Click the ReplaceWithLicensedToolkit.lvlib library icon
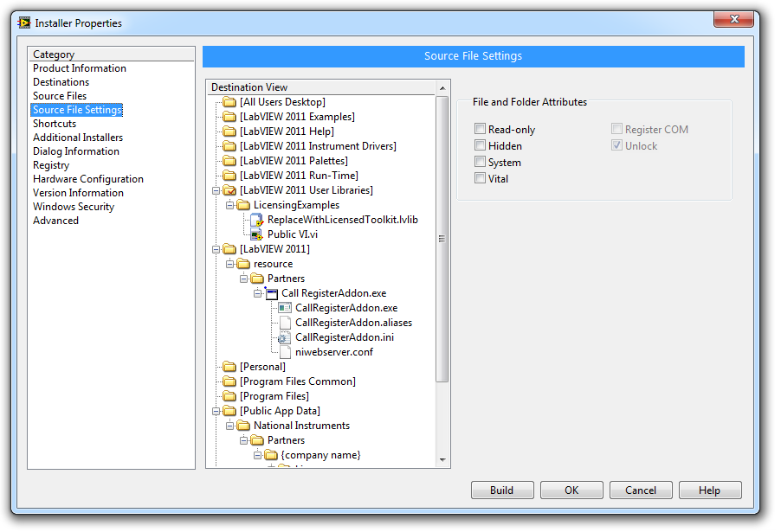 click(x=256, y=220)
